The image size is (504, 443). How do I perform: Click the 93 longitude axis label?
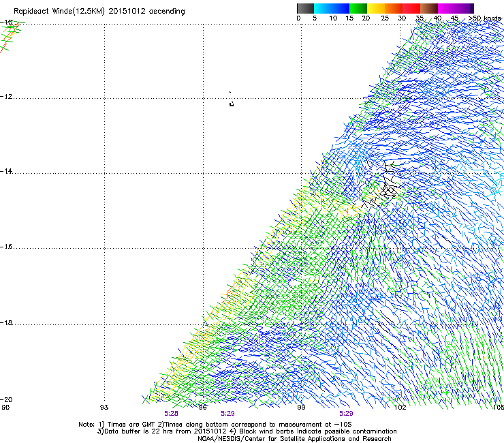click(104, 408)
